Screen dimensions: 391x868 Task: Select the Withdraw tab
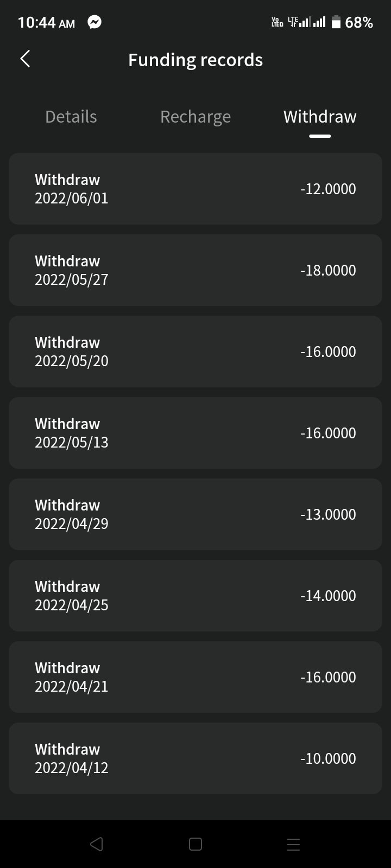(x=320, y=117)
